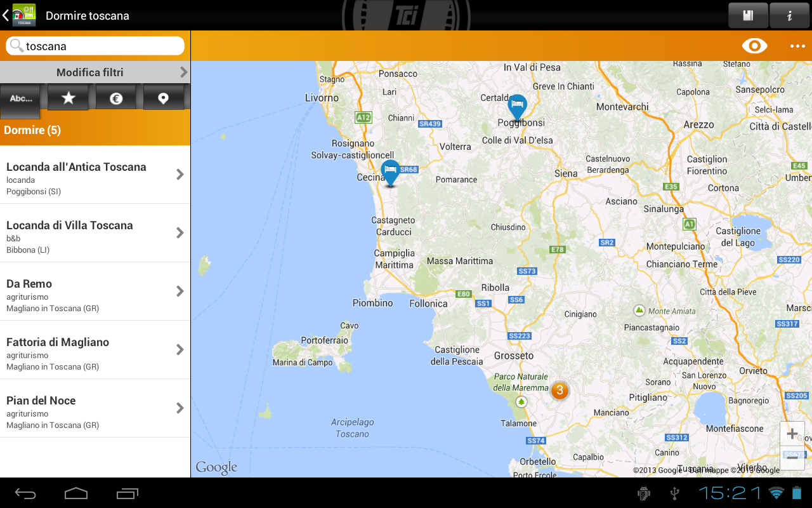This screenshot has width=812, height=508.
Task: Toggle the eye visibility icon
Action: pyautogui.click(x=754, y=46)
